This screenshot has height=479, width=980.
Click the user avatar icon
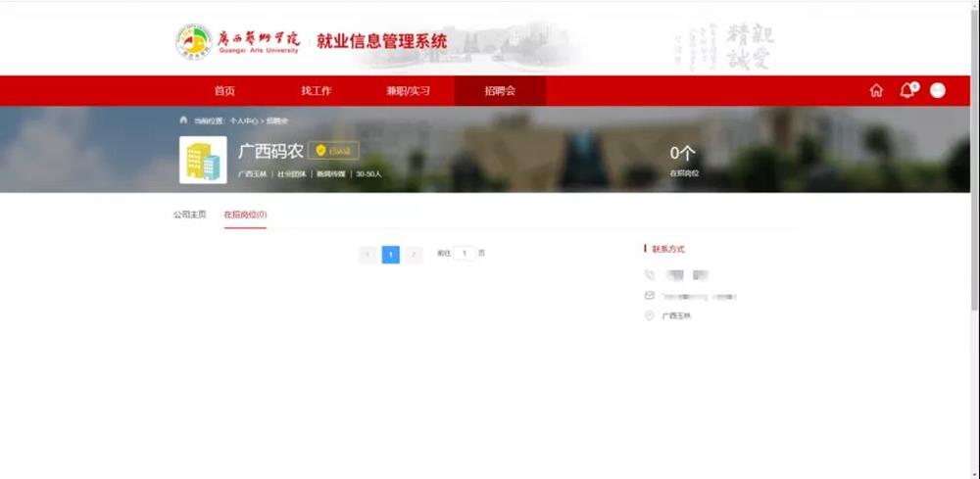click(938, 91)
